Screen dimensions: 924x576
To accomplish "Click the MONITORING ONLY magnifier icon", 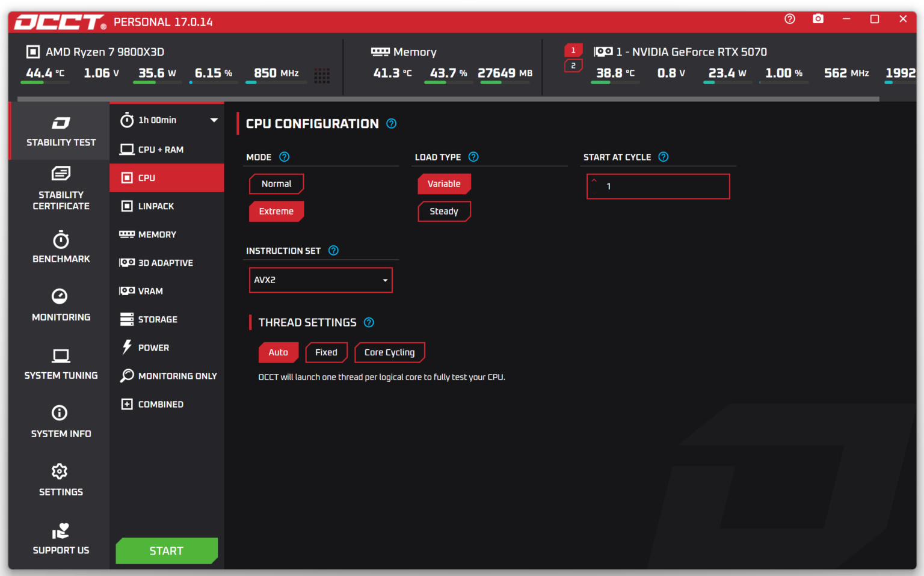I will [127, 376].
